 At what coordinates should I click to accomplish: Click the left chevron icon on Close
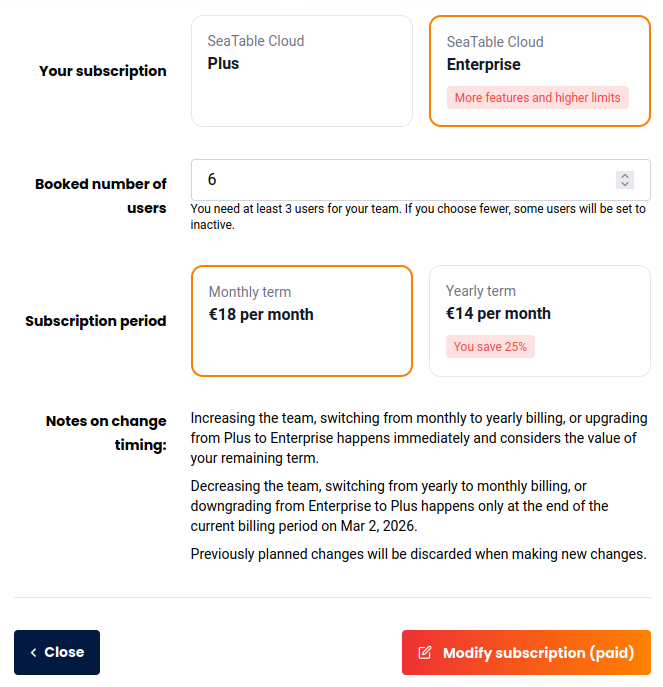point(33,653)
